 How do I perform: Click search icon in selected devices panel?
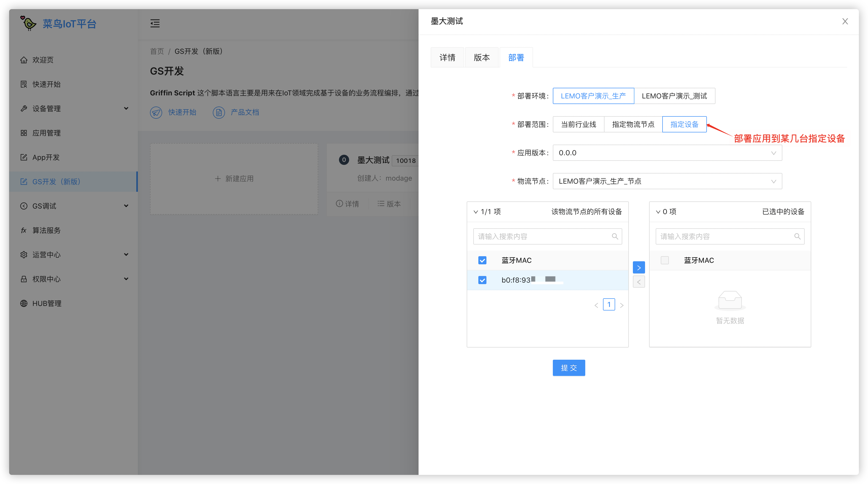[797, 236]
